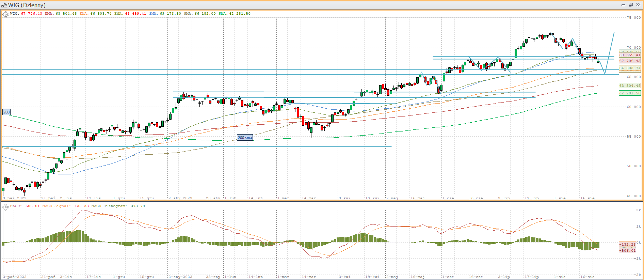The width and height of the screenshot is (644, 280).
Task: Close the WIG (Dzienny) chart window
Action: tap(638, 5)
